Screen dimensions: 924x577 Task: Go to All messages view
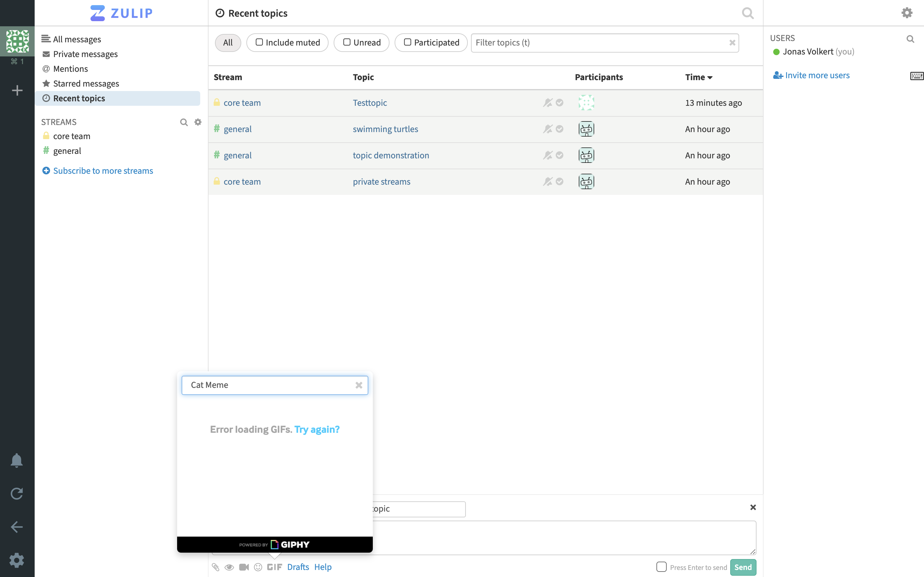click(x=77, y=39)
